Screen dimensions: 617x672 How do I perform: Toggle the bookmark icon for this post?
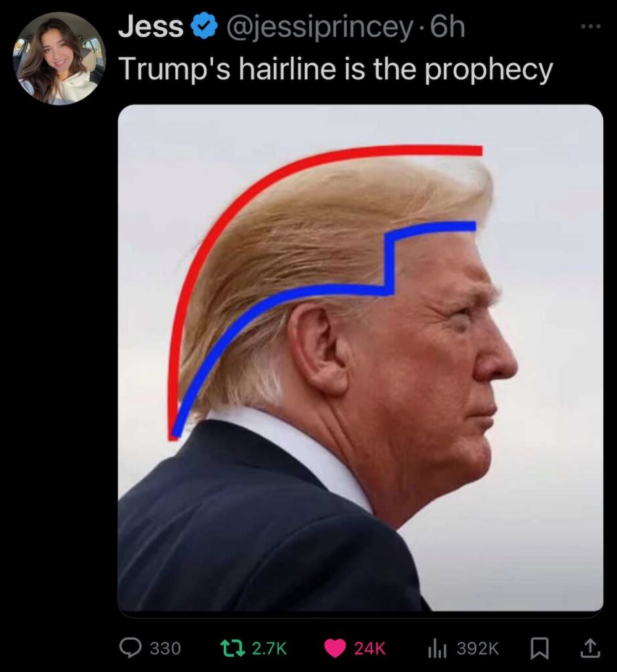(539, 648)
